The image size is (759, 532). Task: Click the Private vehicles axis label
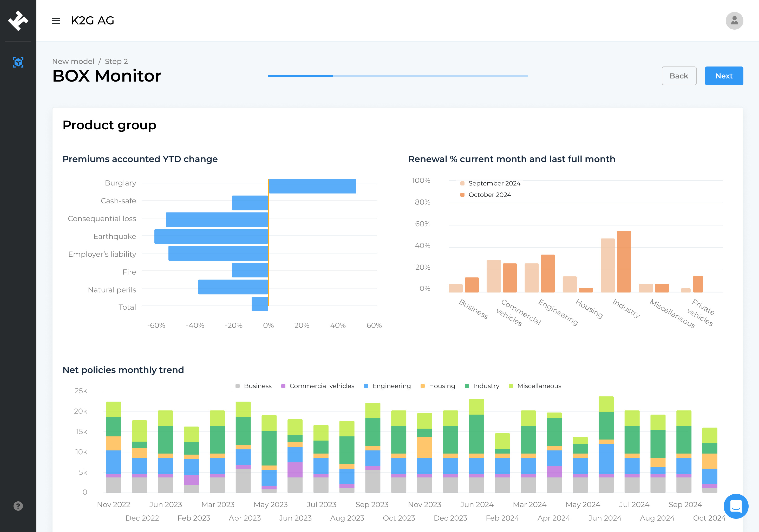tap(702, 312)
